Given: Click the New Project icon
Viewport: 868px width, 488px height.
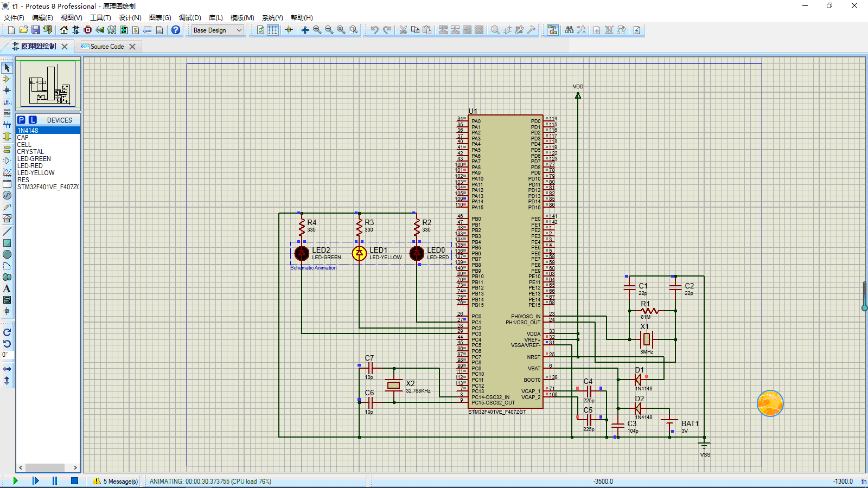Looking at the screenshot, I should click(11, 30).
